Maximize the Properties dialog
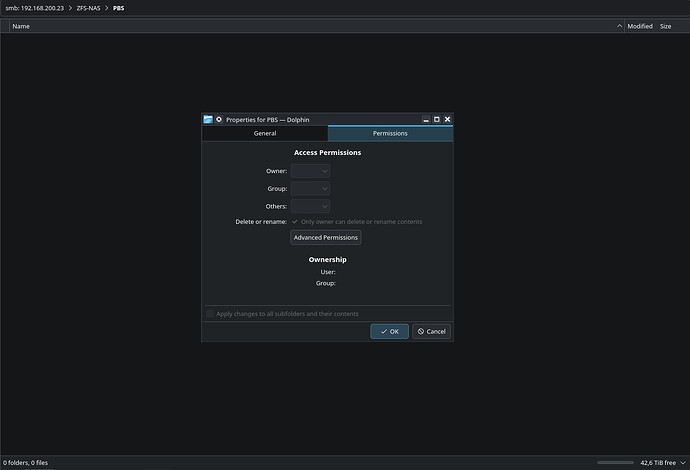Image resolution: width=690 pixels, height=470 pixels. point(437,120)
